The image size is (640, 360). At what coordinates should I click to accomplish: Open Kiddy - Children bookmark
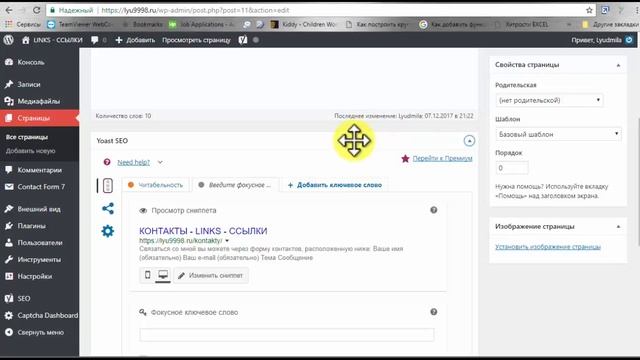pos(303,24)
